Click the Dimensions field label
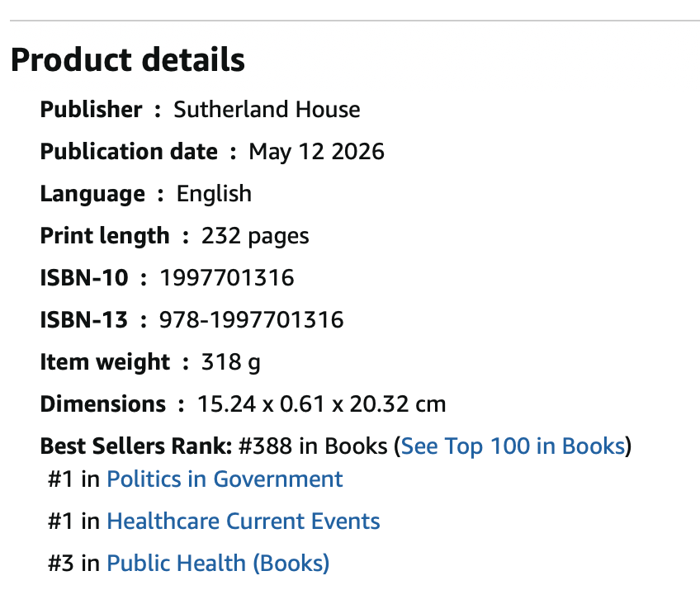This screenshot has width=700, height=604. pos(102,403)
